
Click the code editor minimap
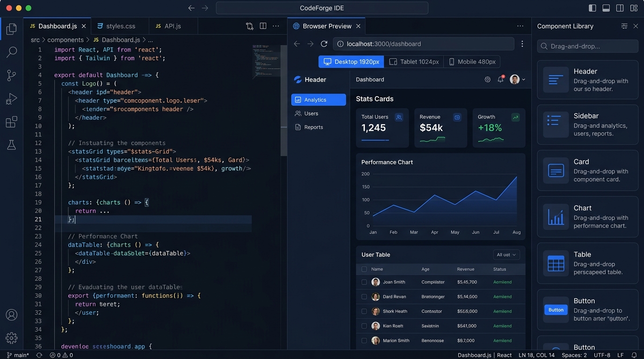pyautogui.click(x=266, y=61)
